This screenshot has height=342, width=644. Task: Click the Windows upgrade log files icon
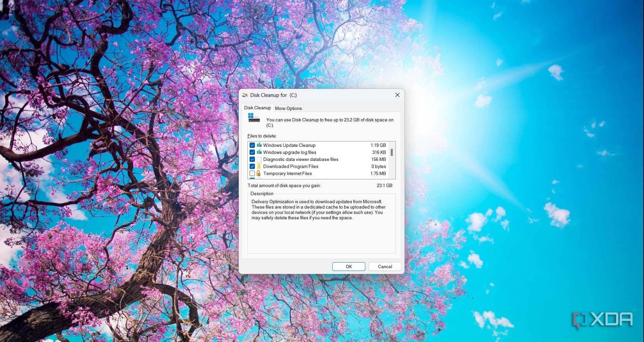259,152
